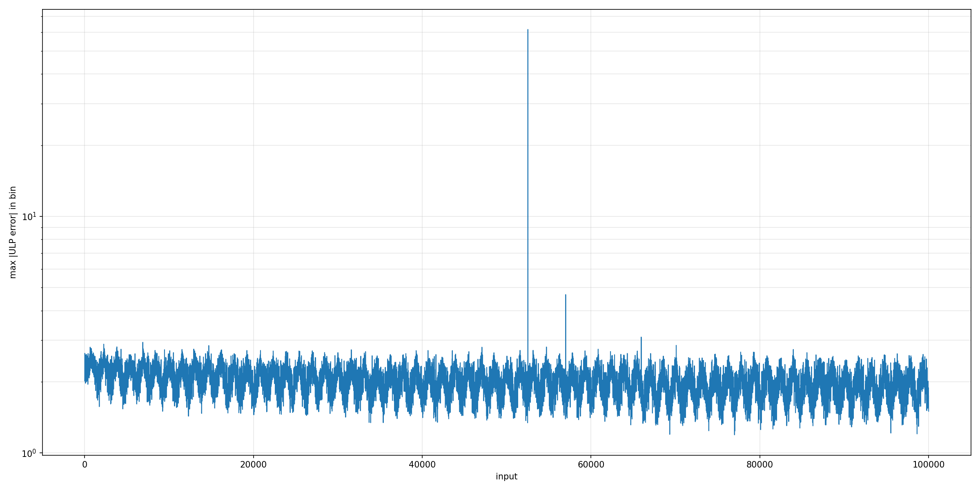Screen dimensions: 980x490
Task: Click the x-axis tick label '40000'
Action: pos(422,465)
